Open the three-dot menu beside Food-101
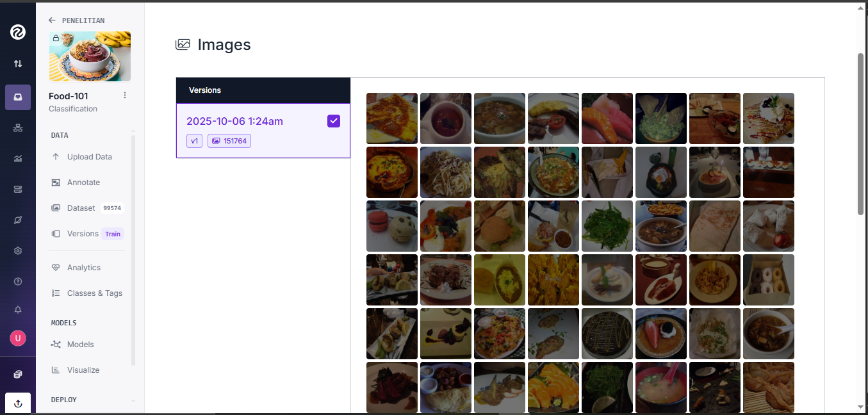This screenshot has width=868, height=415. click(x=125, y=95)
